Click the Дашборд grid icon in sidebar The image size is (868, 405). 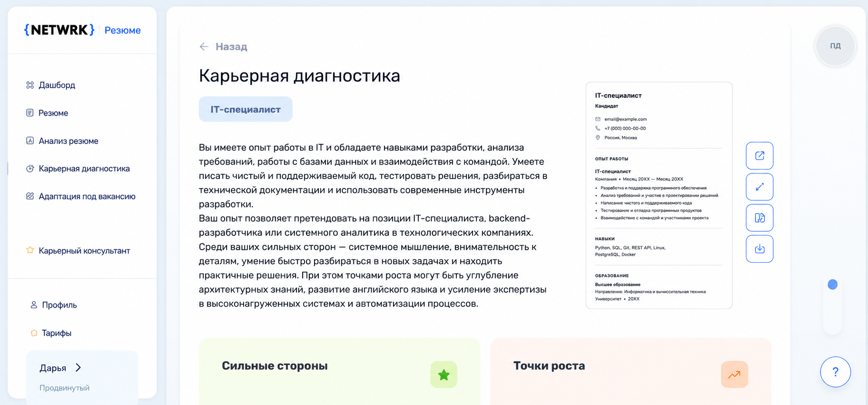(30, 85)
